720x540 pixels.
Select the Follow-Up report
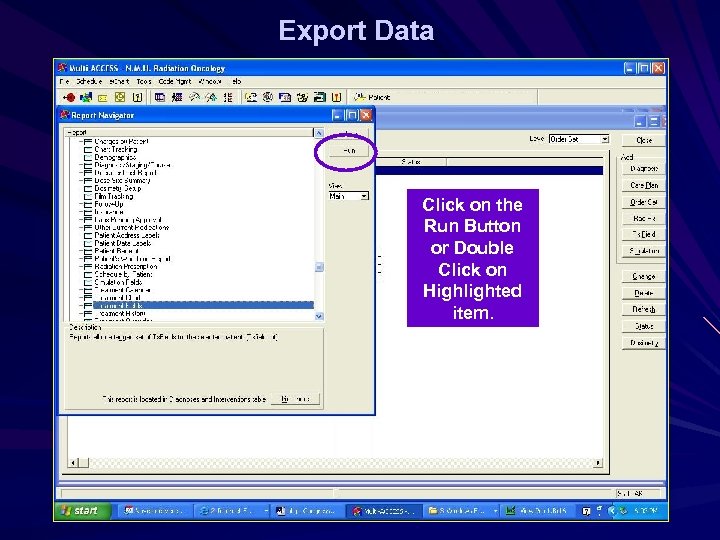[109, 204]
